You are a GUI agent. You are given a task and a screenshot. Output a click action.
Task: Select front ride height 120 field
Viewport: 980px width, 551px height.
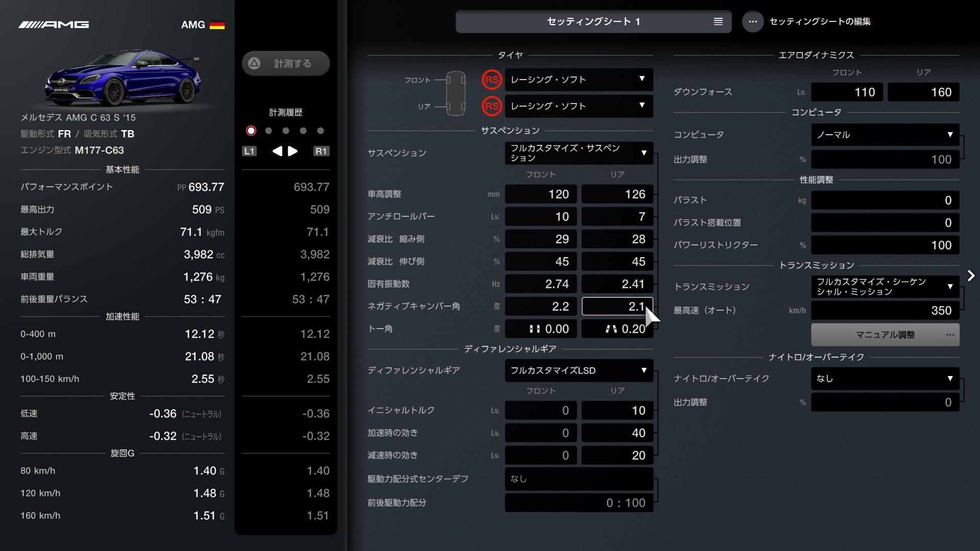point(541,194)
